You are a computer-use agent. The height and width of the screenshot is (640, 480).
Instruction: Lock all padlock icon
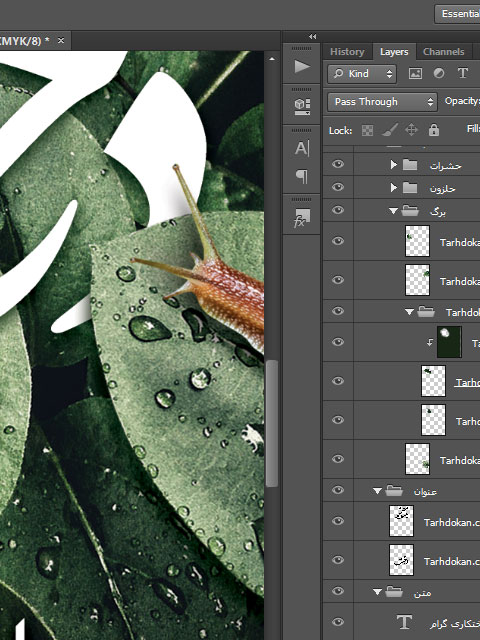point(433,130)
